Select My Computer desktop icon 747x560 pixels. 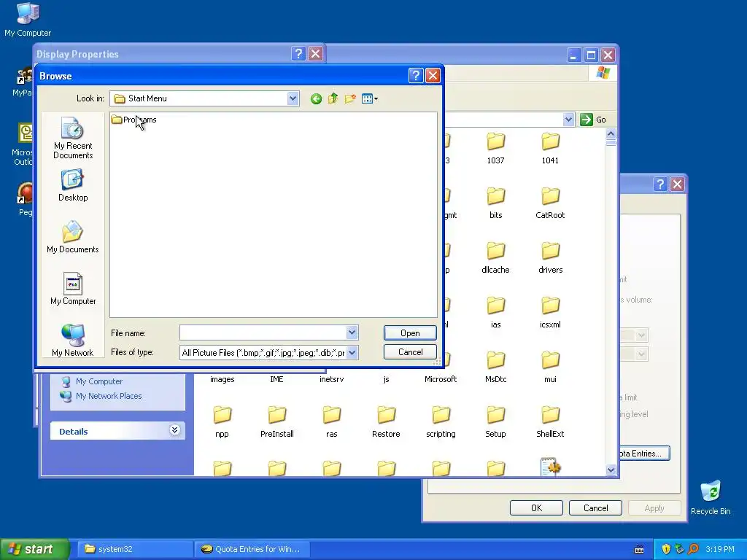(28, 20)
